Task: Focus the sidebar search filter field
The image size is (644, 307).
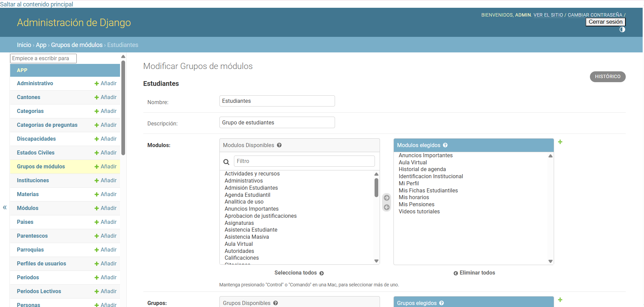Action: (43, 58)
